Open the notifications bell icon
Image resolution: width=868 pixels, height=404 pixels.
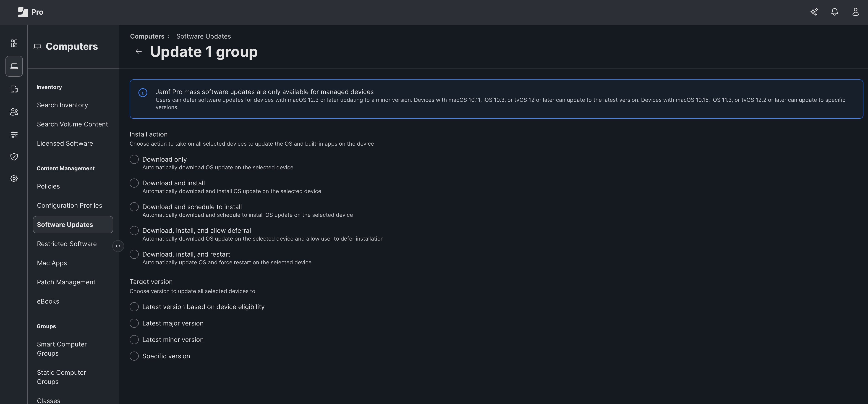click(x=835, y=12)
